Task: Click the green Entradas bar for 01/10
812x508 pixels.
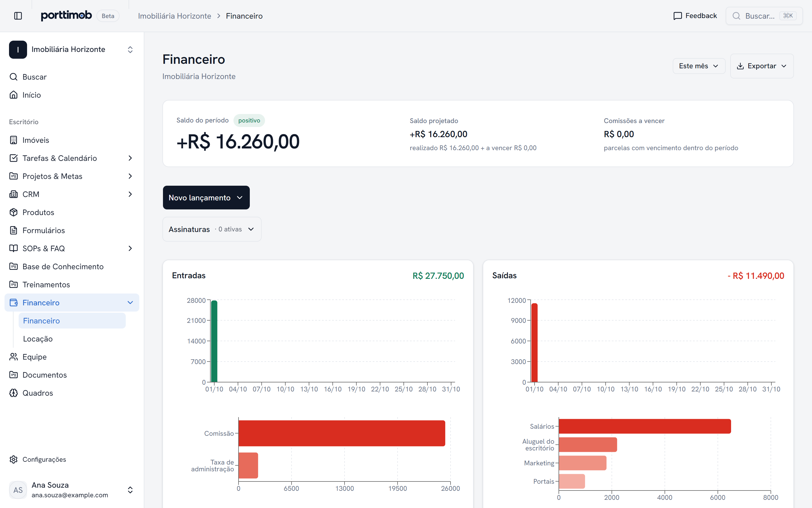Action: click(x=214, y=341)
